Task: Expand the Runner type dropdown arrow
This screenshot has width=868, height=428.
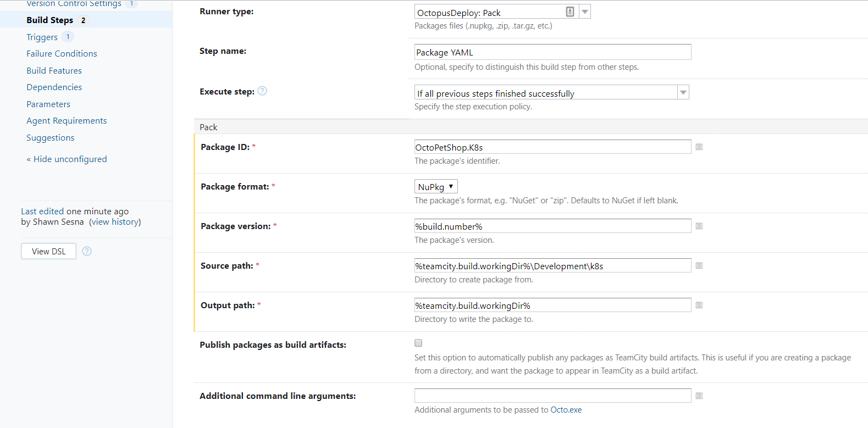Action: (x=585, y=12)
